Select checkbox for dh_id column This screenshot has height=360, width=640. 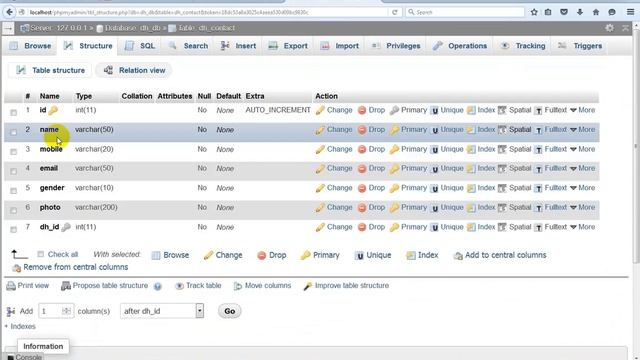13,229
